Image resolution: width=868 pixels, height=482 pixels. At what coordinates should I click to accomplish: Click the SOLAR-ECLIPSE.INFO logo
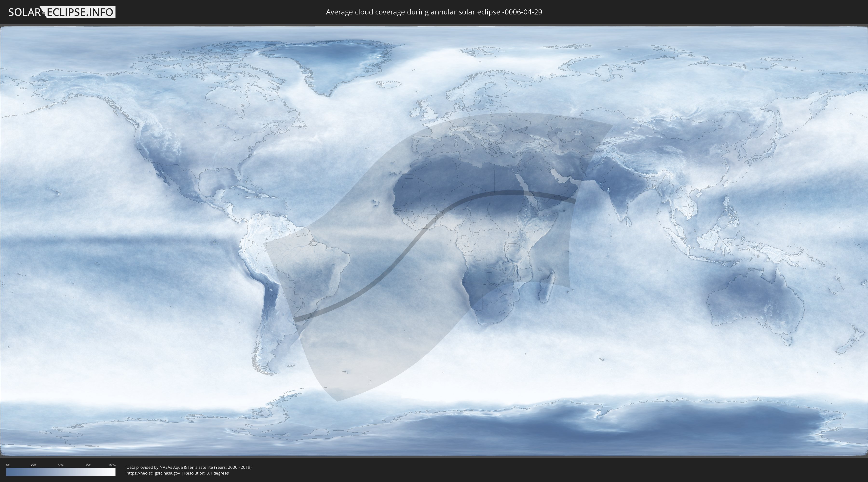(62, 12)
